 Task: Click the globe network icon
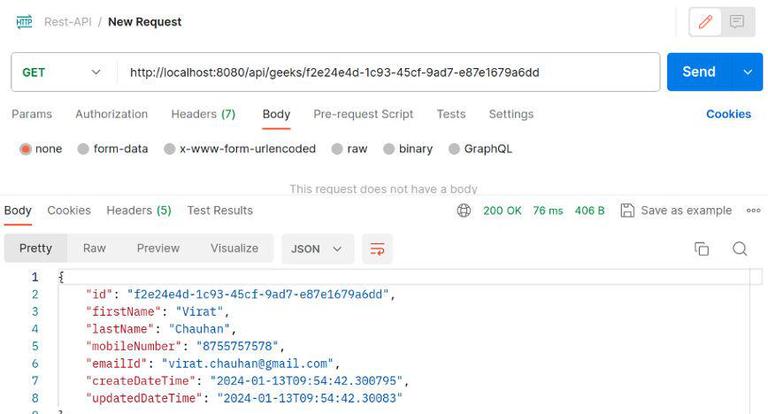coord(464,211)
